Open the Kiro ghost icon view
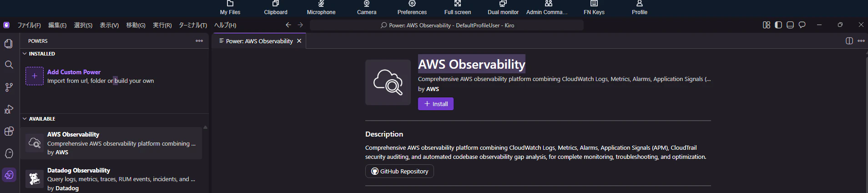 point(9,153)
